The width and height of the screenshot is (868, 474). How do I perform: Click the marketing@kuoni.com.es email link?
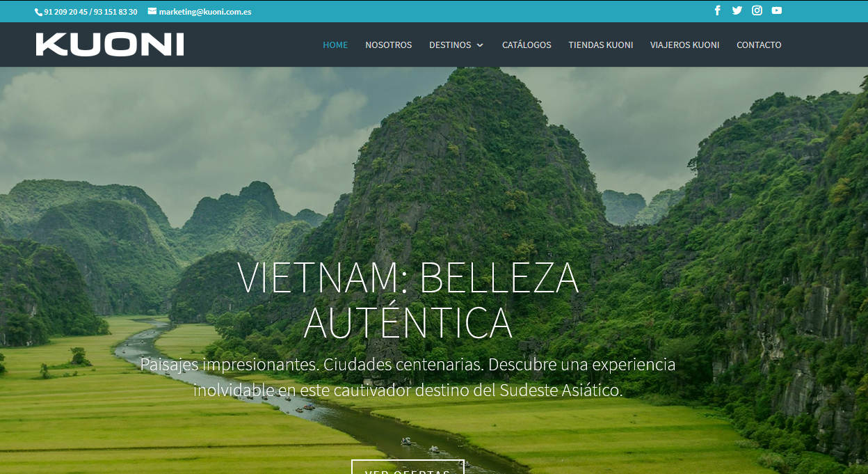205,12
